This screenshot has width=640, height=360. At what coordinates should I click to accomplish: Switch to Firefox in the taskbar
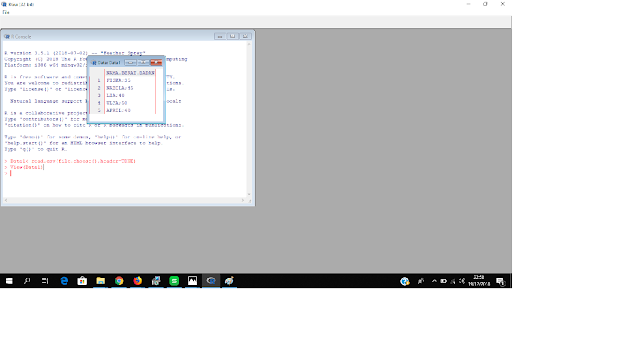(138, 281)
